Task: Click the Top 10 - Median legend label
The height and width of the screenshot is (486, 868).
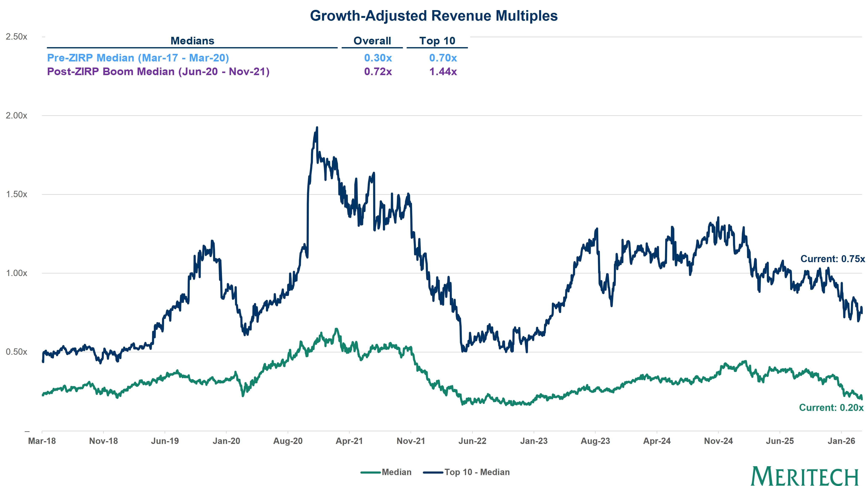Action: (x=477, y=472)
